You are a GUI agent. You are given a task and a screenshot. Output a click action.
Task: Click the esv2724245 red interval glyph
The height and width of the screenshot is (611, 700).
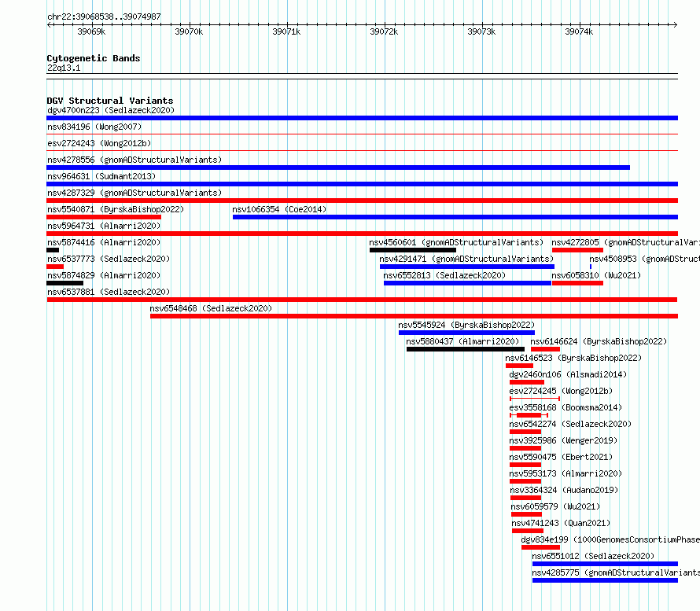(x=535, y=399)
